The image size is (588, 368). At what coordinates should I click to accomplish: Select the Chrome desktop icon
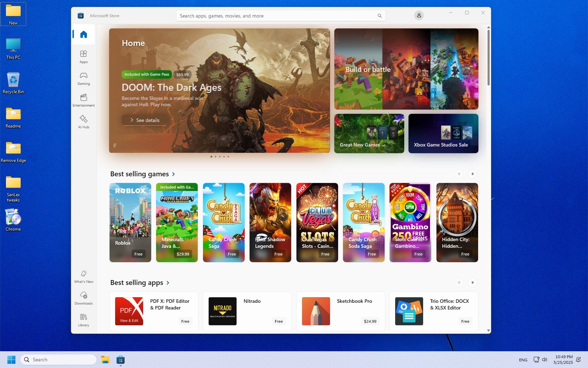pyautogui.click(x=13, y=220)
